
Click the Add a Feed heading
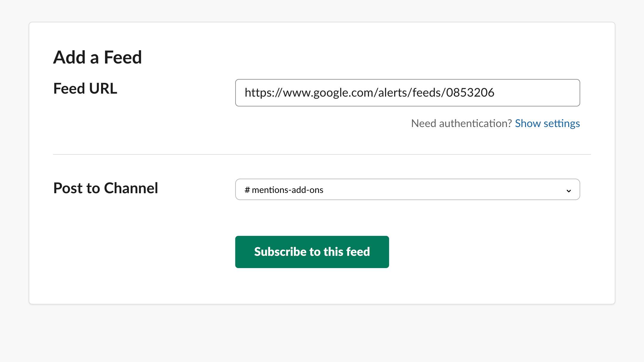pos(97,57)
